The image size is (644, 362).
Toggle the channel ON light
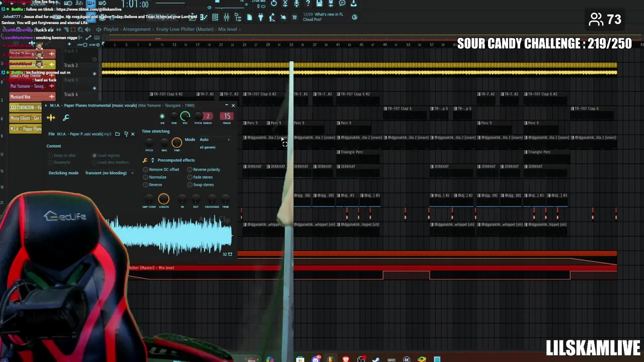162,117
